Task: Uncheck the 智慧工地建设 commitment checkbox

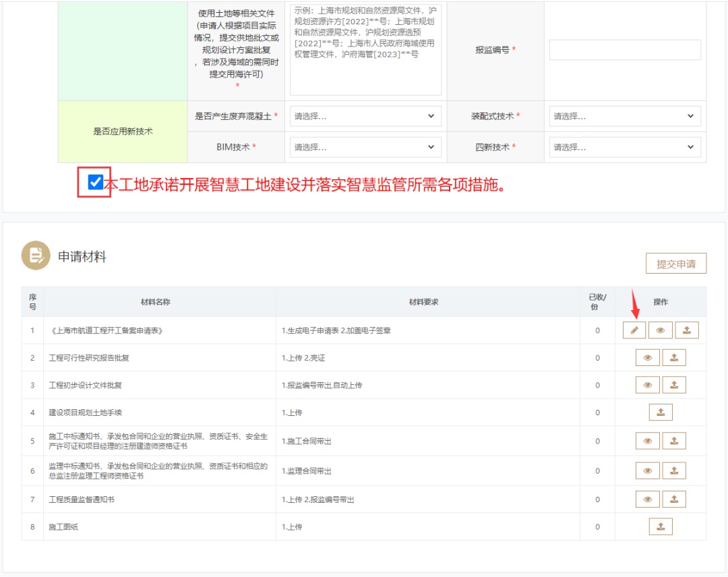Action: pos(95,182)
